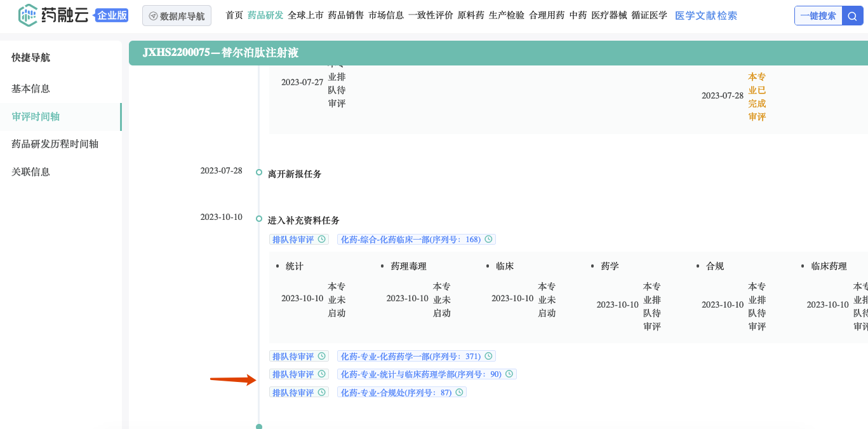Open the 循证医学 menu

[650, 15]
